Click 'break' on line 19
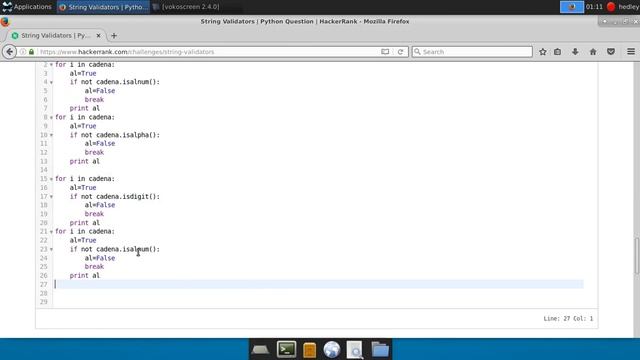This screenshot has height=360, width=640. click(94, 214)
